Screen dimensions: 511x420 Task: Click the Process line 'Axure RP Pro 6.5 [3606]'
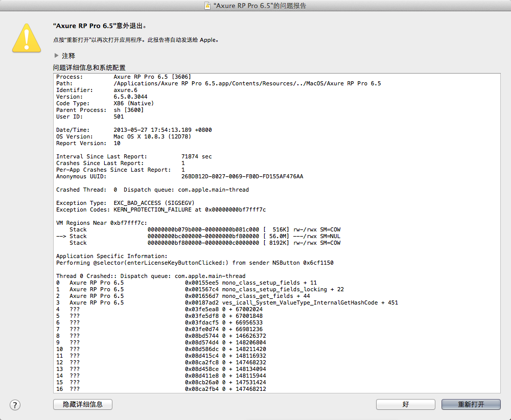[x=124, y=77]
